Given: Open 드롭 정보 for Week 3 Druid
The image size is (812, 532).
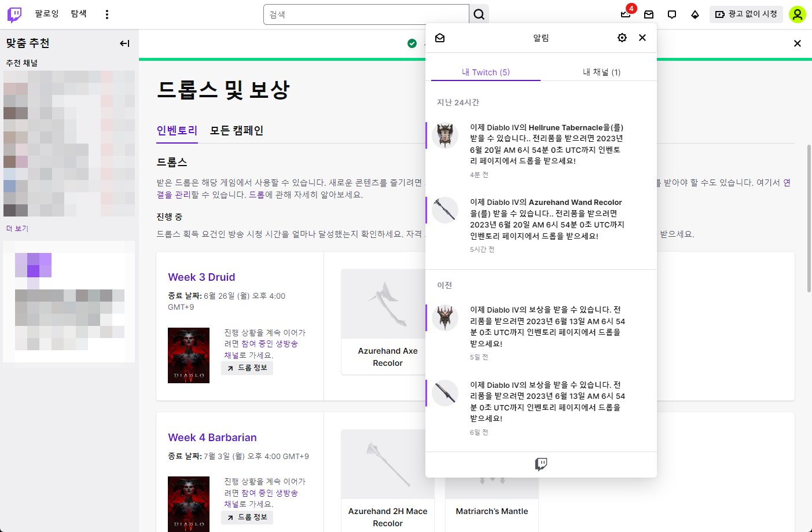Looking at the screenshot, I should [247, 368].
